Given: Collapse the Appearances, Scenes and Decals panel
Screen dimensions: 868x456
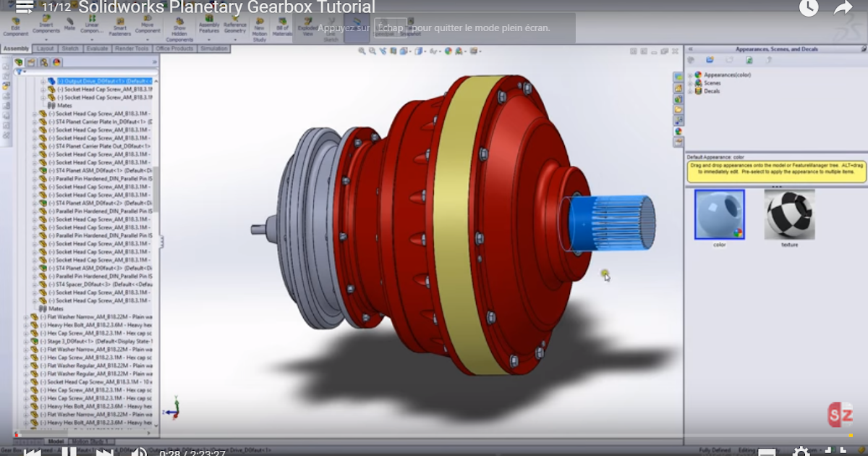Looking at the screenshot, I should tap(692, 48).
